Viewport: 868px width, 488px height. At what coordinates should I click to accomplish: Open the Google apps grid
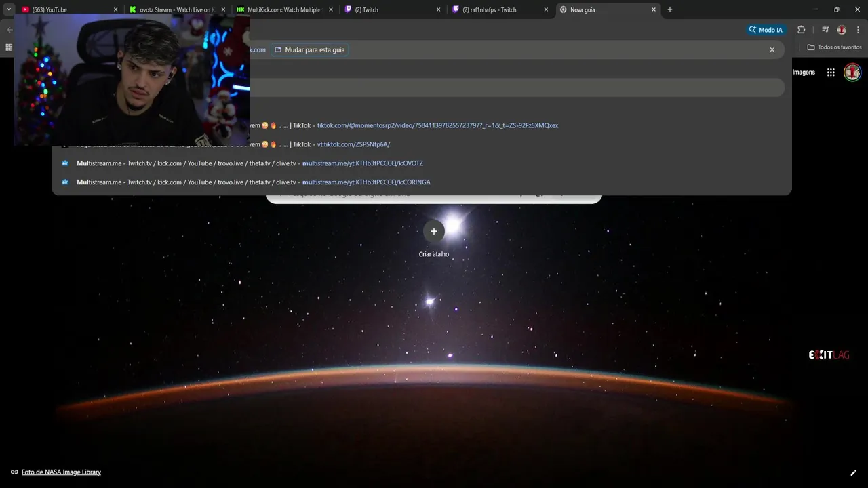(x=831, y=73)
